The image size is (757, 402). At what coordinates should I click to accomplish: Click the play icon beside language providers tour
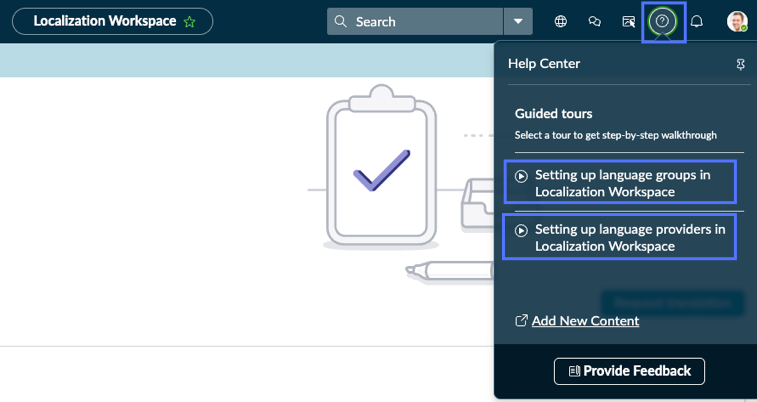[521, 231]
